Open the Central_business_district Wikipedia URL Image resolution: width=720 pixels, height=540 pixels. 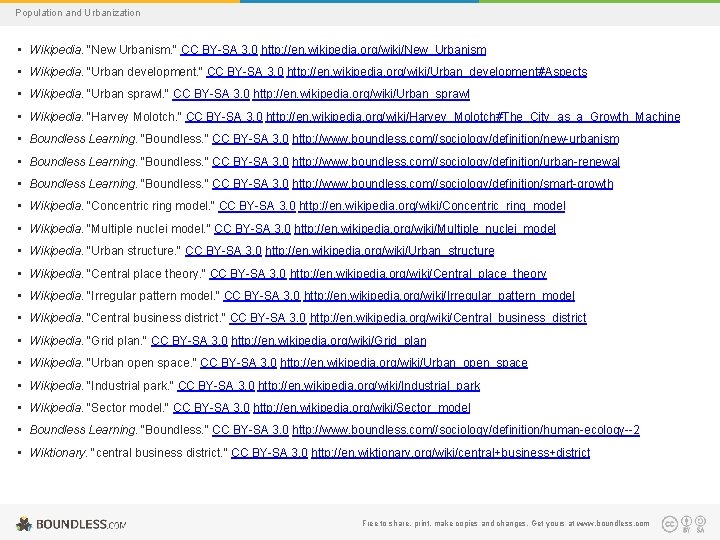(448, 318)
